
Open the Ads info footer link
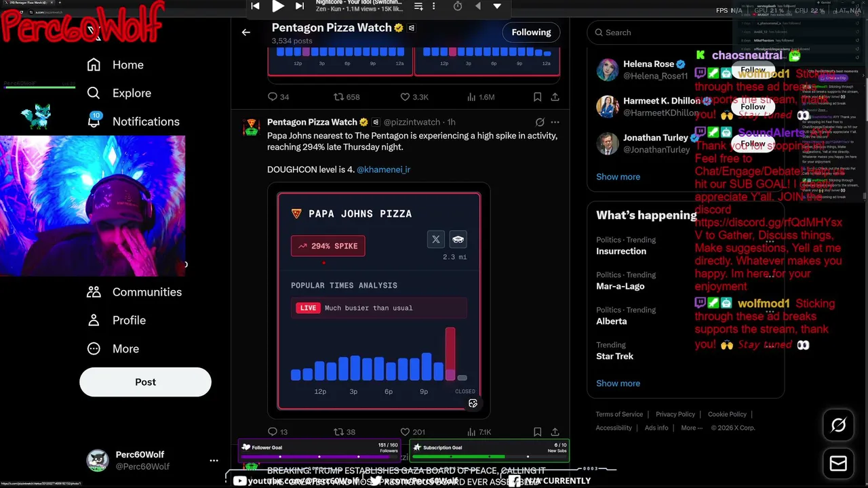pos(656,428)
